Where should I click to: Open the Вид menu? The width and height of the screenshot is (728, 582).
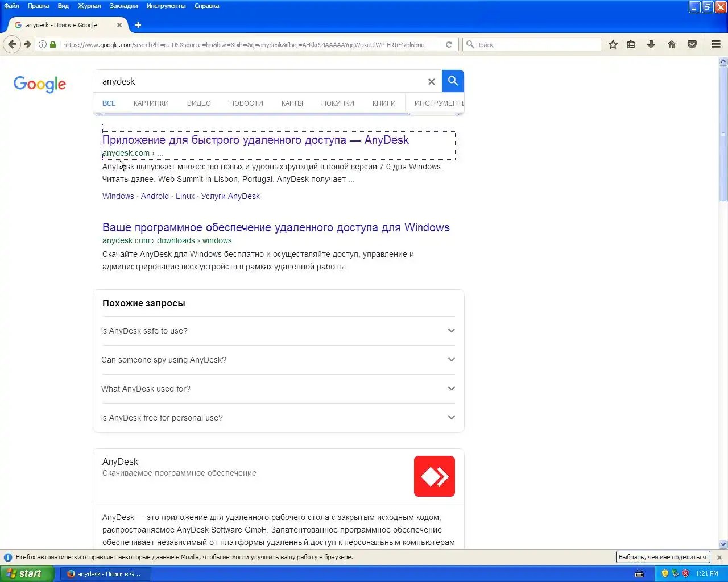[x=63, y=6]
